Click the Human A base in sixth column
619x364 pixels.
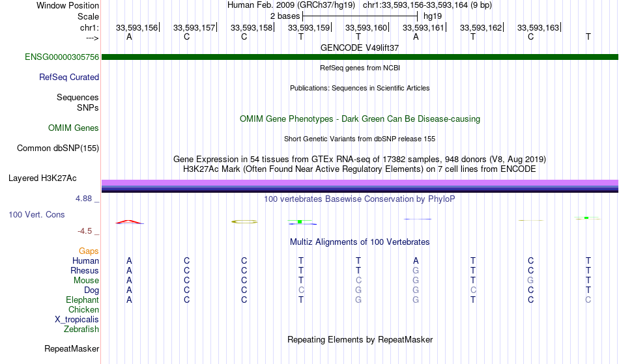[416, 260]
